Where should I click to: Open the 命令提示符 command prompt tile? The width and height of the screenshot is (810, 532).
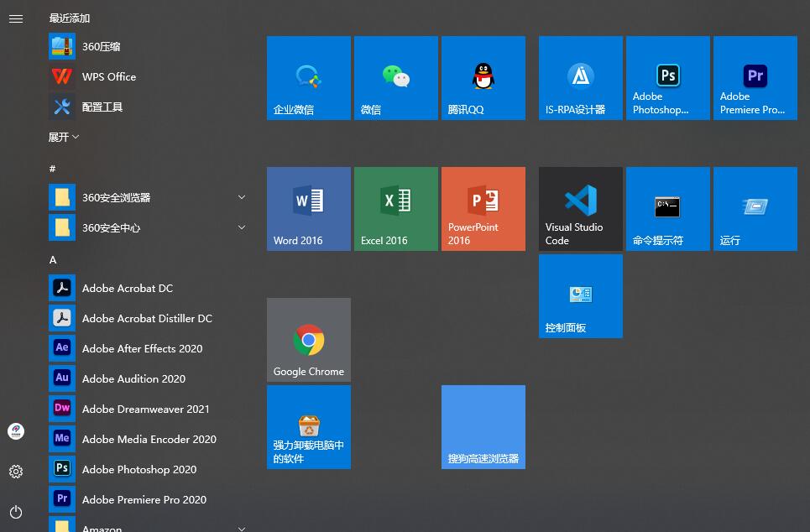tap(668, 209)
